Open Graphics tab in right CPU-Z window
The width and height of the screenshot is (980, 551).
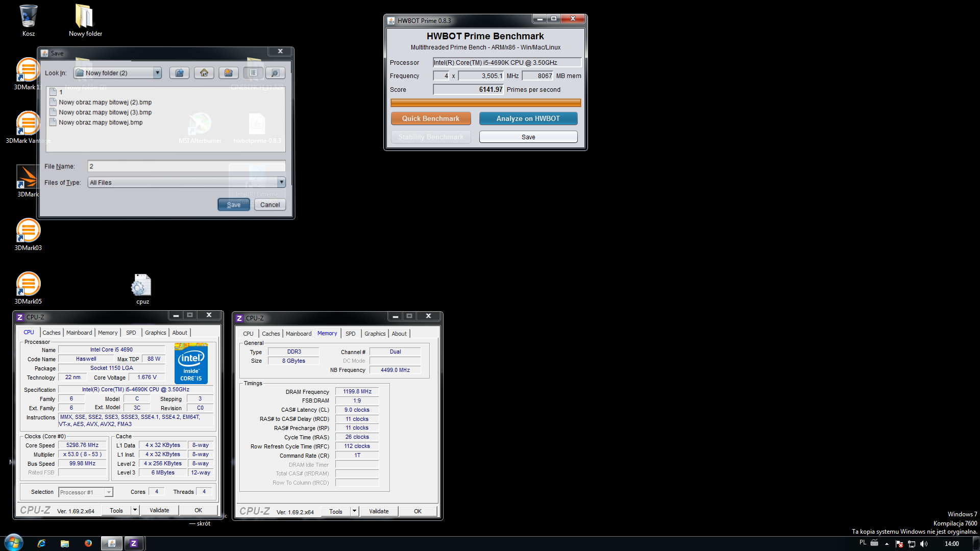pyautogui.click(x=375, y=334)
